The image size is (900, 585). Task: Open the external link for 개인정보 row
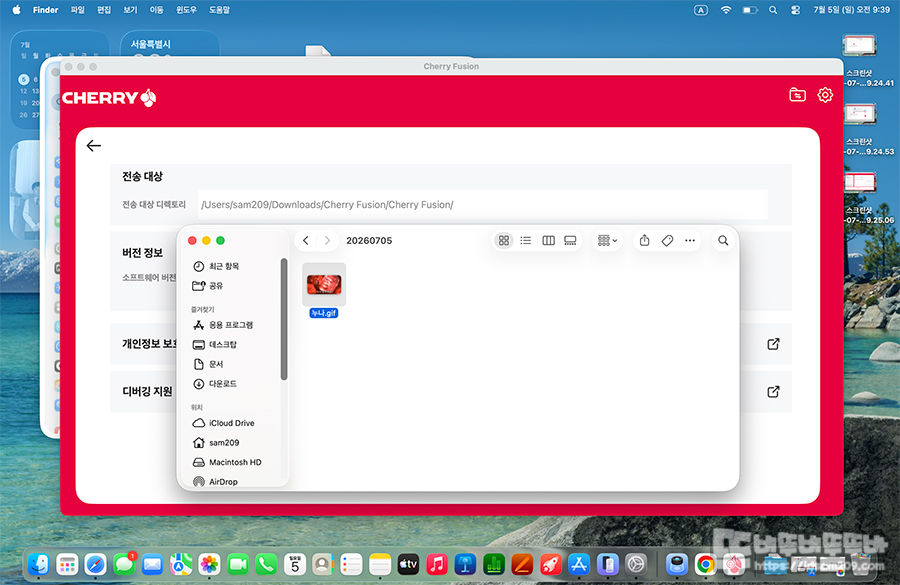(773, 344)
